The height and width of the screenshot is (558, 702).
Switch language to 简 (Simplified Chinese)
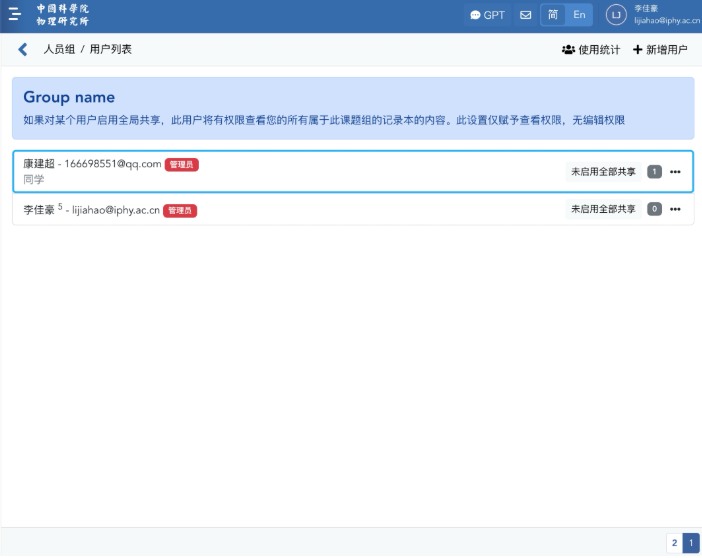pyautogui.click(x=553, y=15)
